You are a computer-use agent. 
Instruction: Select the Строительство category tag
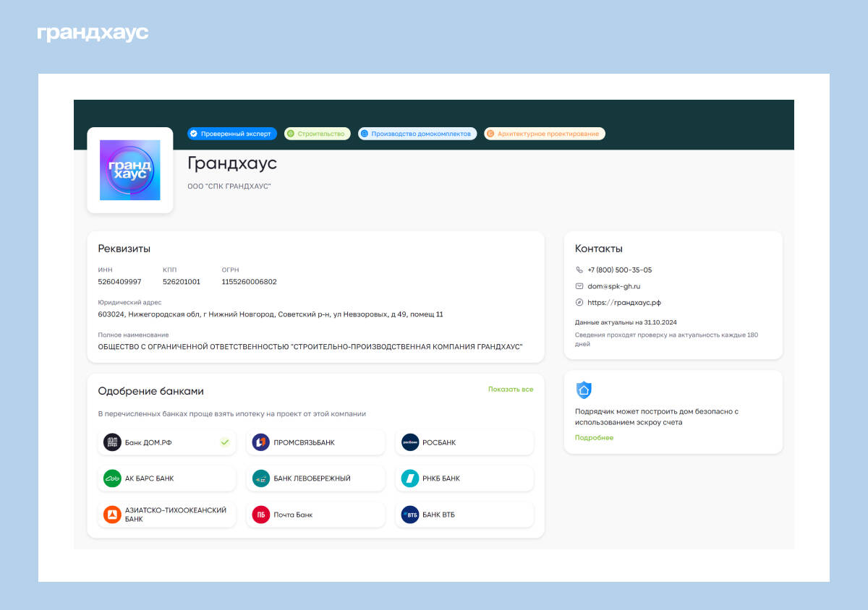coord(318,134)
